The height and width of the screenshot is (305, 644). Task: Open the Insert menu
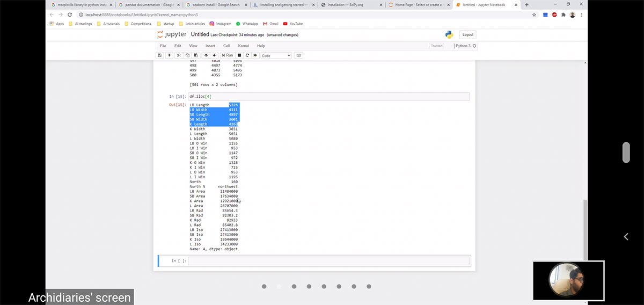coord(210,46)
